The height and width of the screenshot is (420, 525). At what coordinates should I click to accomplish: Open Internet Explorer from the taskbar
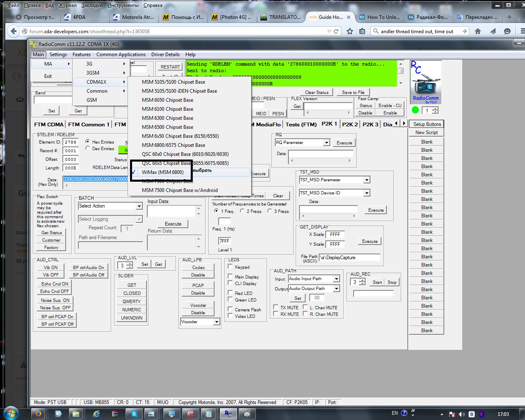(x=96, y=414)
